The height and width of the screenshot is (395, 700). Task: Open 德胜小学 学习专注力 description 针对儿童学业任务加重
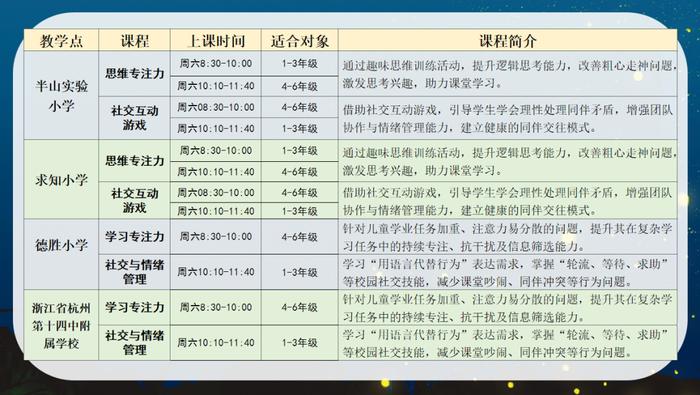click(x=508, y=237)
